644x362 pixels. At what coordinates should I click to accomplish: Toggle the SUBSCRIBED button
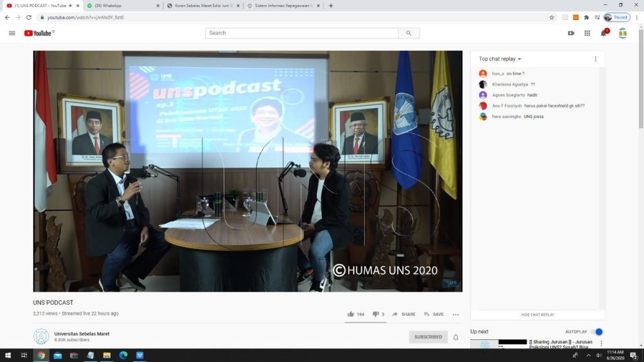coord(428,337)
